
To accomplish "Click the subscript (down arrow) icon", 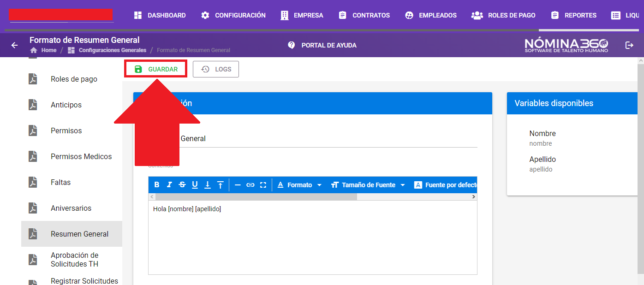I will (208, 185).
